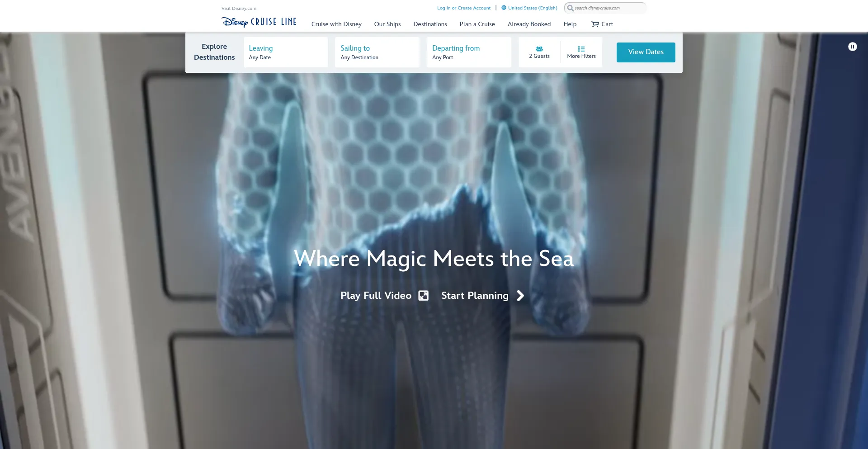868x449 pixels.
Task: Click the search magnifying glass icon
Action: coord(571,8)
